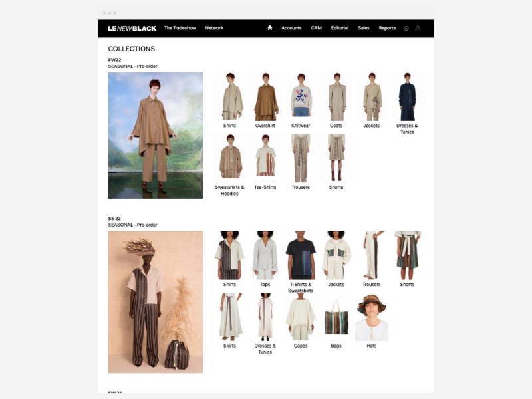Go to the Accounts section
Image resolution: width=532 pixels, height=399 pixels.
[x=291, y=28]
